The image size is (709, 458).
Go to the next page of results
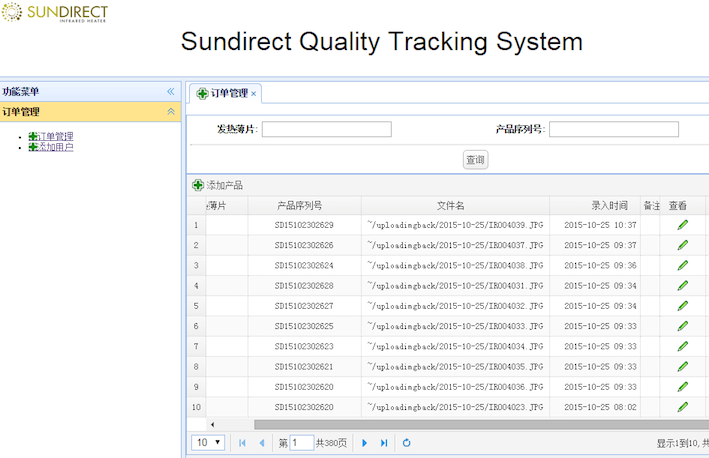[x=364, y=443]
